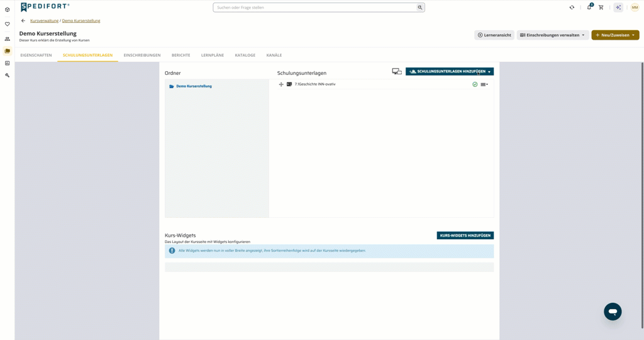Click the device preview icon beside Schulungsunterlagen

(397, 72)
